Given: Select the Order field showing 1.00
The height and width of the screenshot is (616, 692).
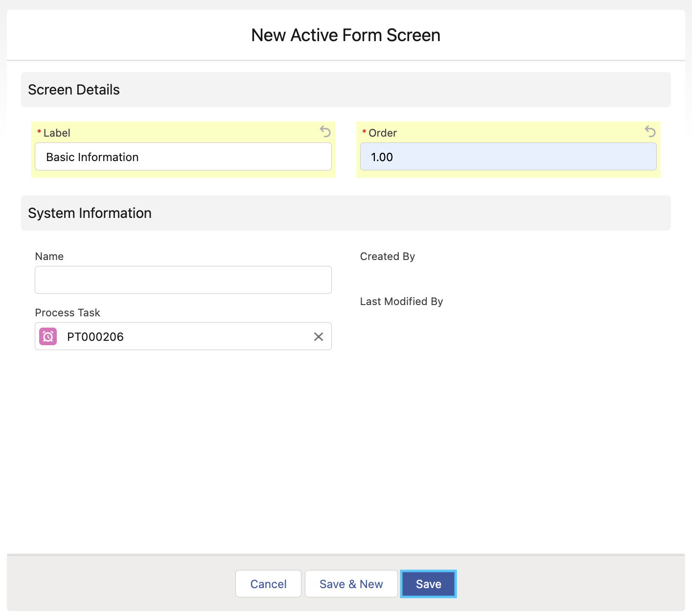Looking at the screenshot, I should [508, 157].
